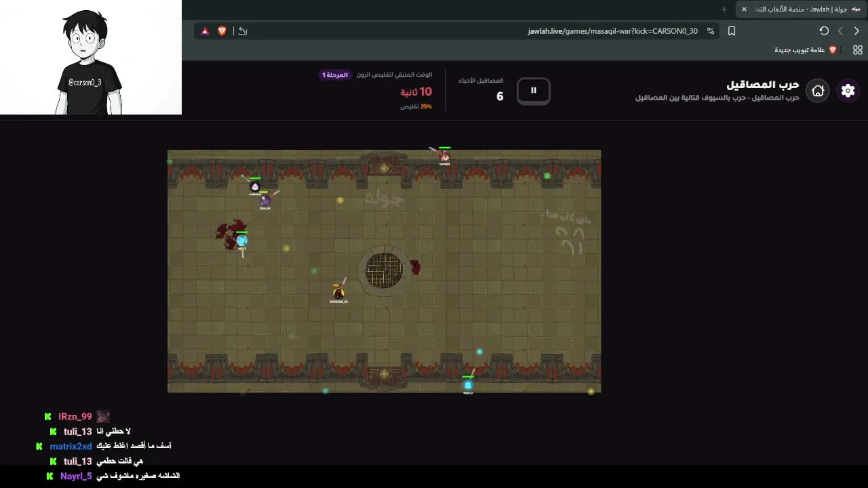Go to Jawlah home via house icon
The image size is (868, 488).
818,91
